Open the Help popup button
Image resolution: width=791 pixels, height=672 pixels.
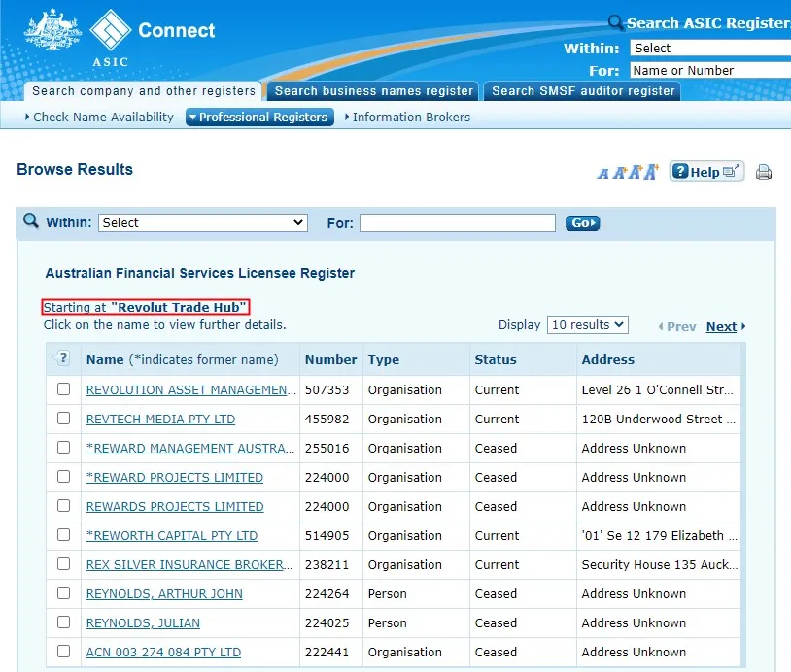[x=706, y=172]
